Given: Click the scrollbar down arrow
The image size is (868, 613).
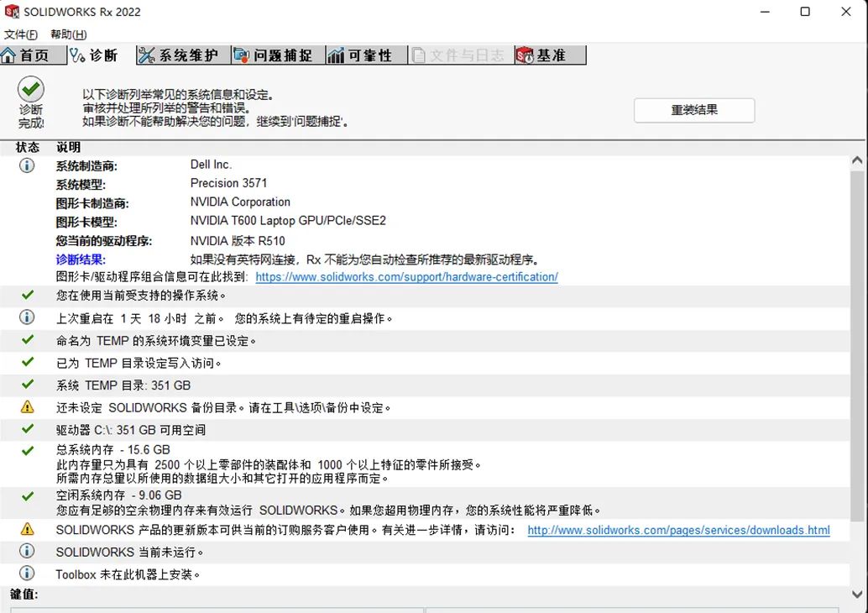Looking at the screenshot, I should coord(857,595).
